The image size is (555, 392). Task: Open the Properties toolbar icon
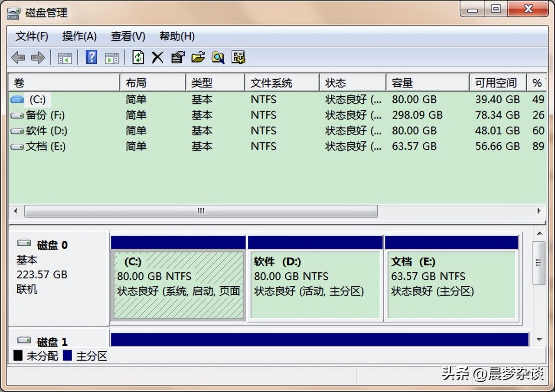[x=178, y=57]
